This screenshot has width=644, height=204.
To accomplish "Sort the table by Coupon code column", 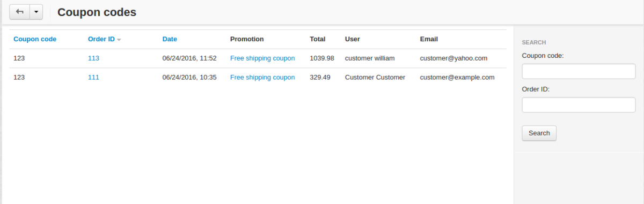I will coord(35,39).
